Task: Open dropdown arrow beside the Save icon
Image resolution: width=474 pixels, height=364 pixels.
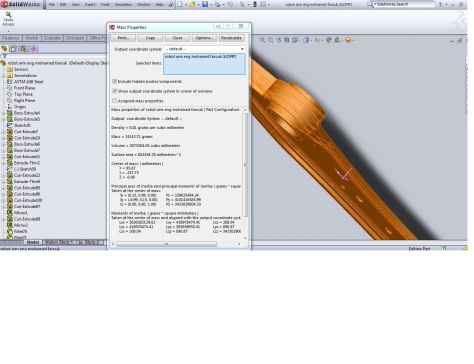Action: [211, 5]
